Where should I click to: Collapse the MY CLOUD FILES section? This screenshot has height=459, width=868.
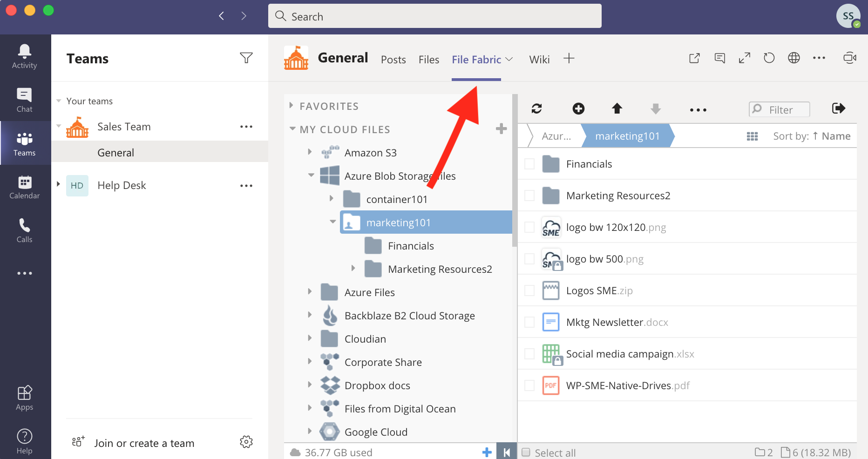(292, 129)
